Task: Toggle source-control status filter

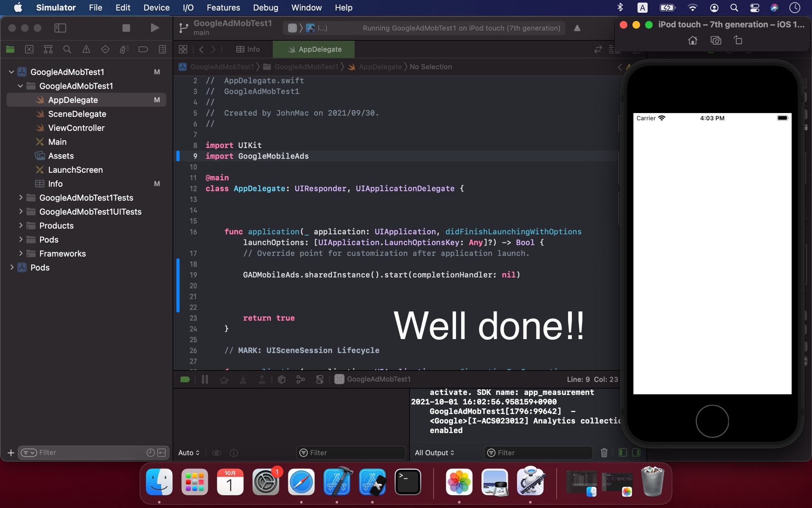Action: (162, 453)
